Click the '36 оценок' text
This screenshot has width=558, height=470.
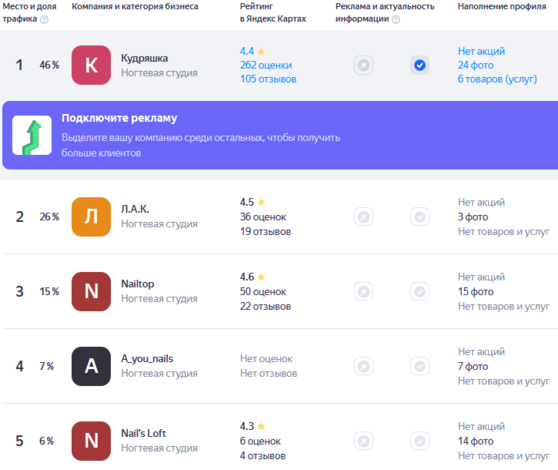coord(263,217)
